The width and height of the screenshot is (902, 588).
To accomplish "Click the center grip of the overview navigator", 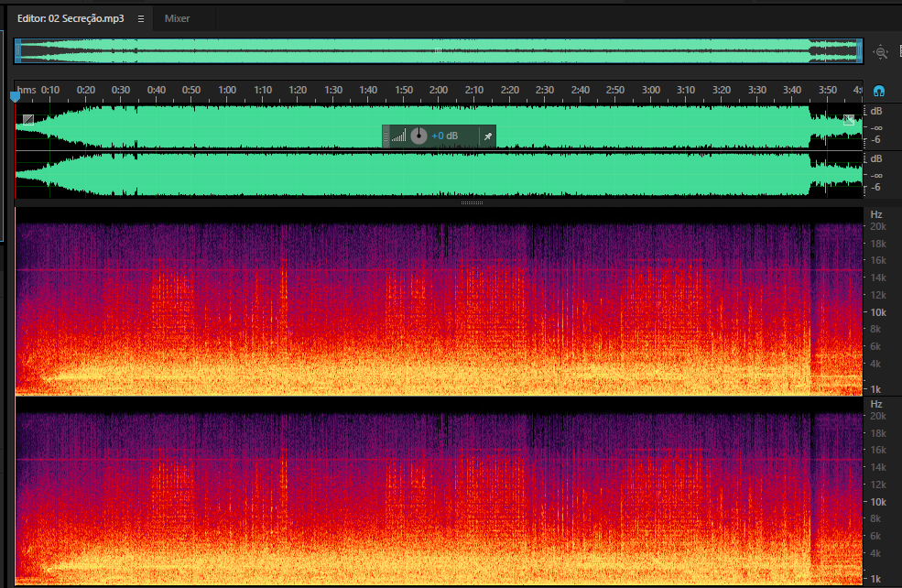I will 439,50.
